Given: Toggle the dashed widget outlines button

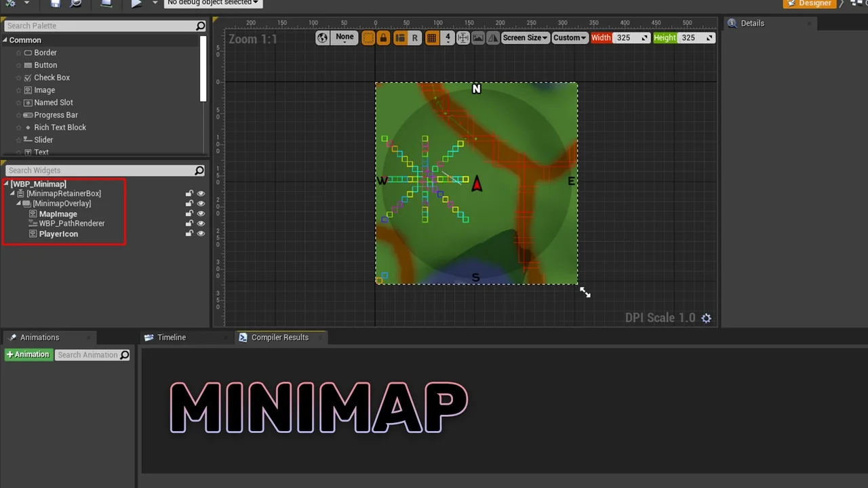Looking at the screenshot, I should coord(368,38).
